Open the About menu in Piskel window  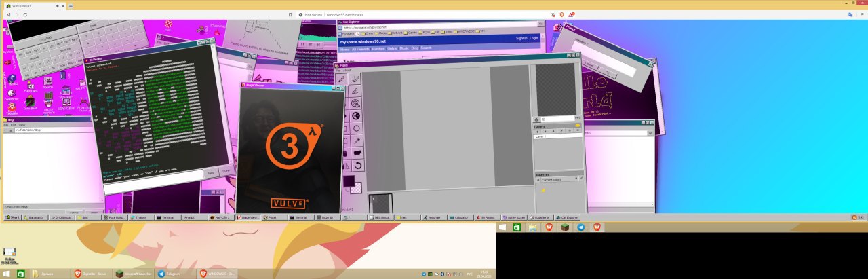pos(347,70)
